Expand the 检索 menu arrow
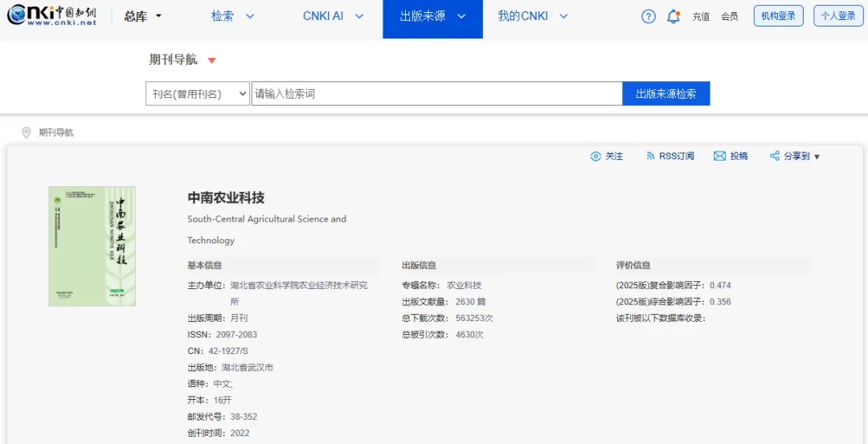The width and height of the screenshot is (868, 444). (250, 17)
